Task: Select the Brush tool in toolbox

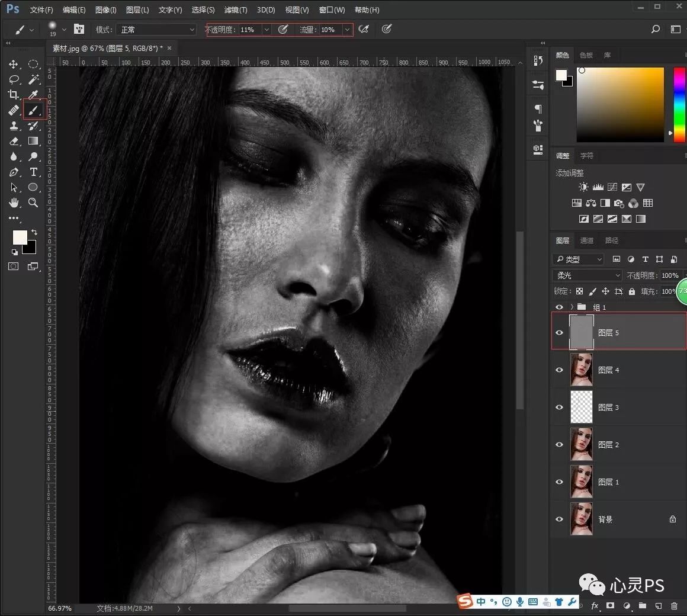Action: 33,110
